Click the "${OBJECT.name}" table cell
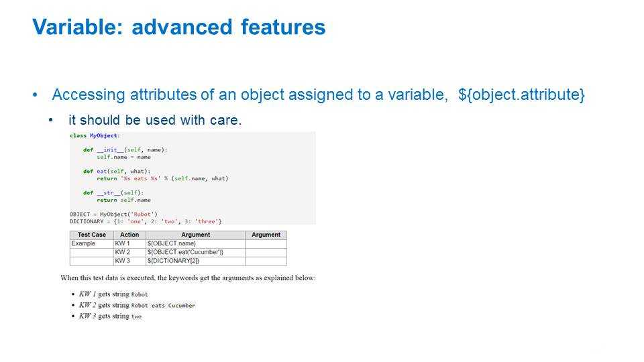This screenshot has width=644, height=362. tap(172, 243)
